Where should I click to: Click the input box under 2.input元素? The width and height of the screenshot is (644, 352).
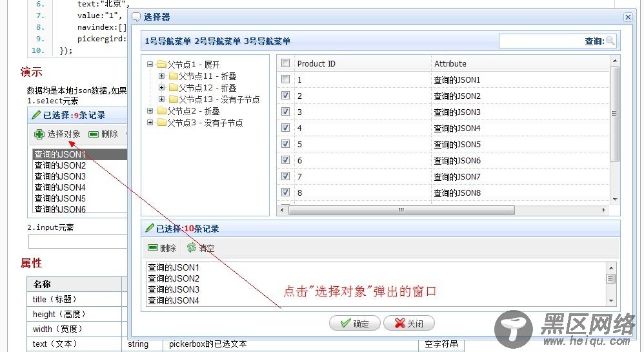coord(77,242)
